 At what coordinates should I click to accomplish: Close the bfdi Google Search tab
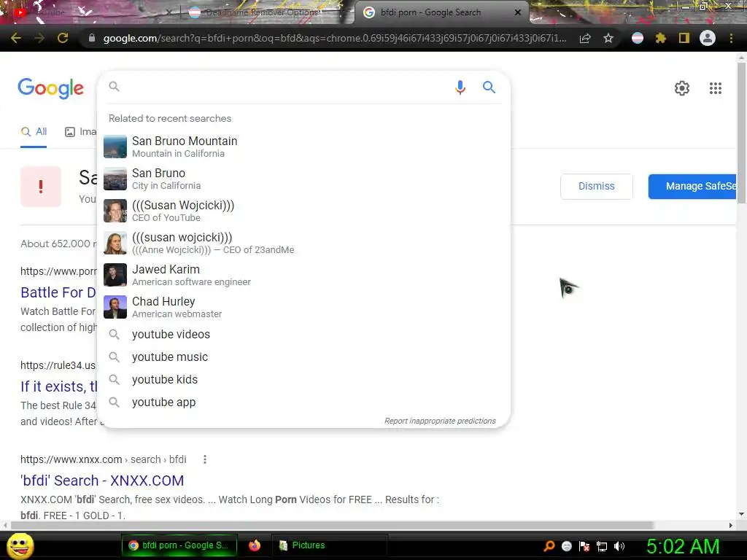[518, 12]
